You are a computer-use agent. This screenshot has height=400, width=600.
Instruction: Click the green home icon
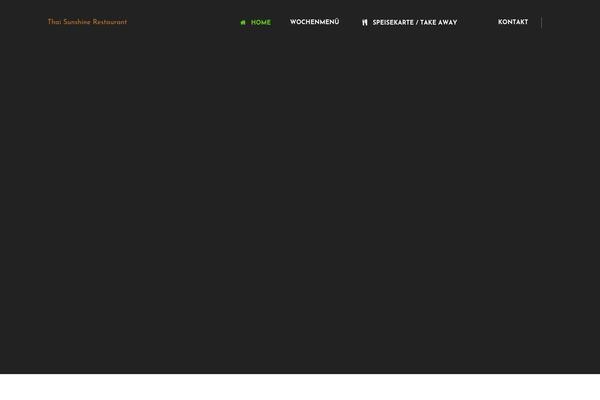(x=243, y=23)
